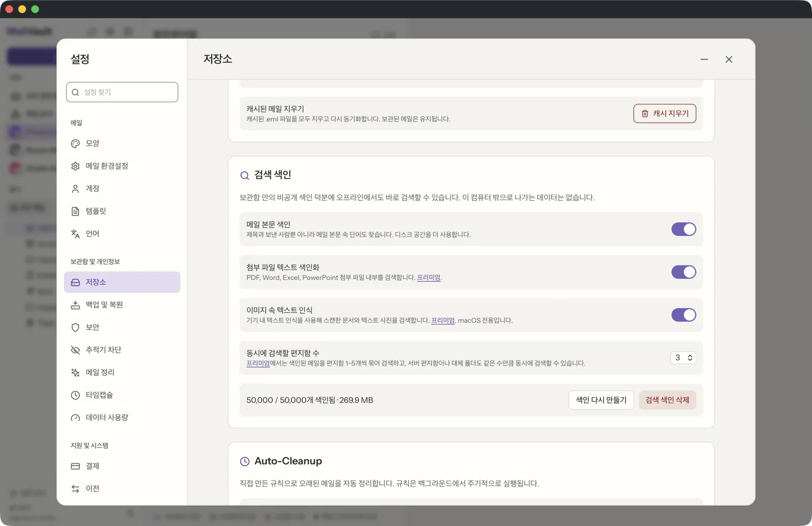Viewport: 812px width, 526px height.
Task: Click the 백업 및 복원 download icon
Action: (x=76, y=305)
